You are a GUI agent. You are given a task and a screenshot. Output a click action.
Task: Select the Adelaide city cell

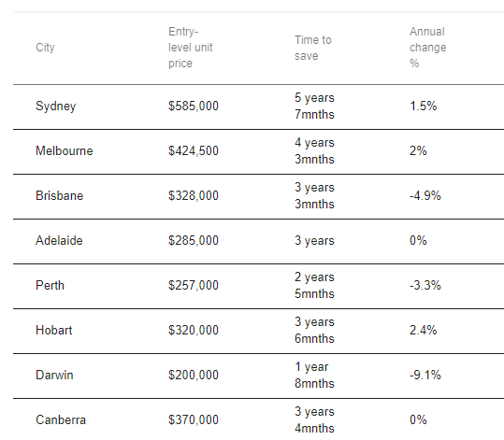coord(59,241)
